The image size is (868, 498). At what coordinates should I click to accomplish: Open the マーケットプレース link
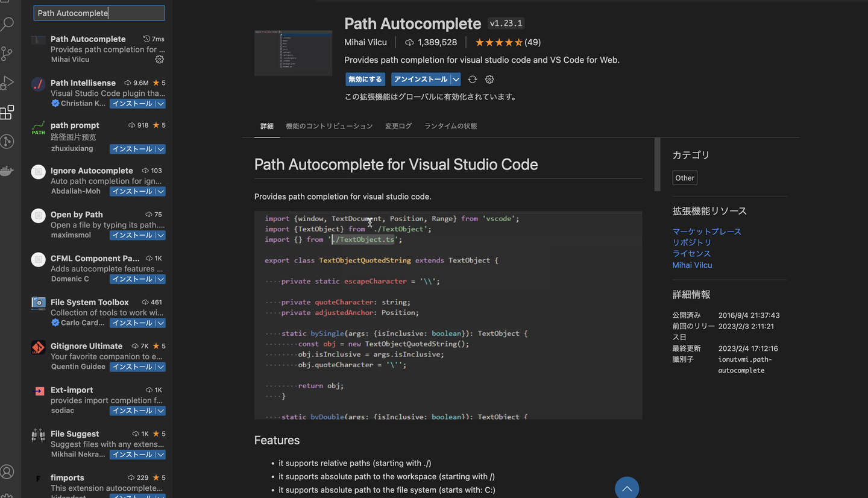pos(706,232)
